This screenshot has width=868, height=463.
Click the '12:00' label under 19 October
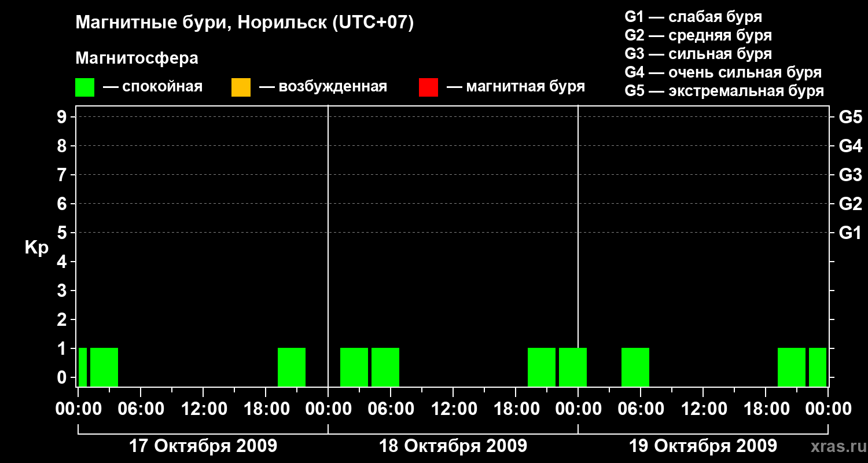click(703, 409)
